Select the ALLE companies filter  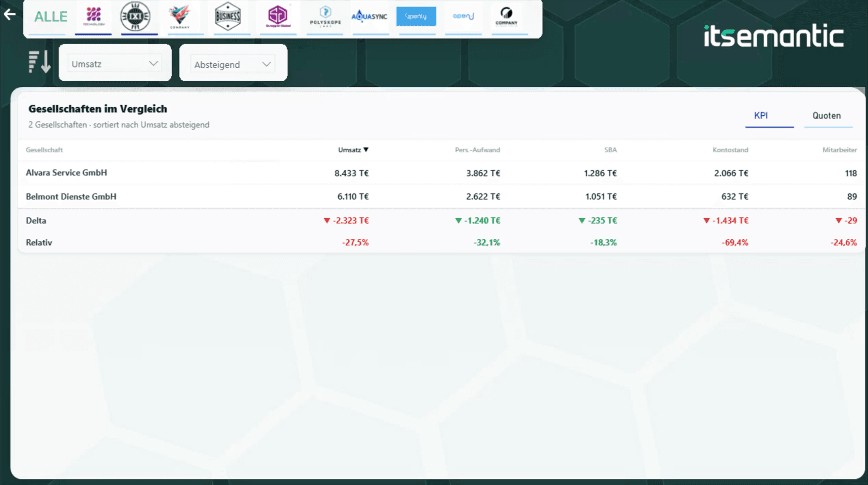point(51,16)
